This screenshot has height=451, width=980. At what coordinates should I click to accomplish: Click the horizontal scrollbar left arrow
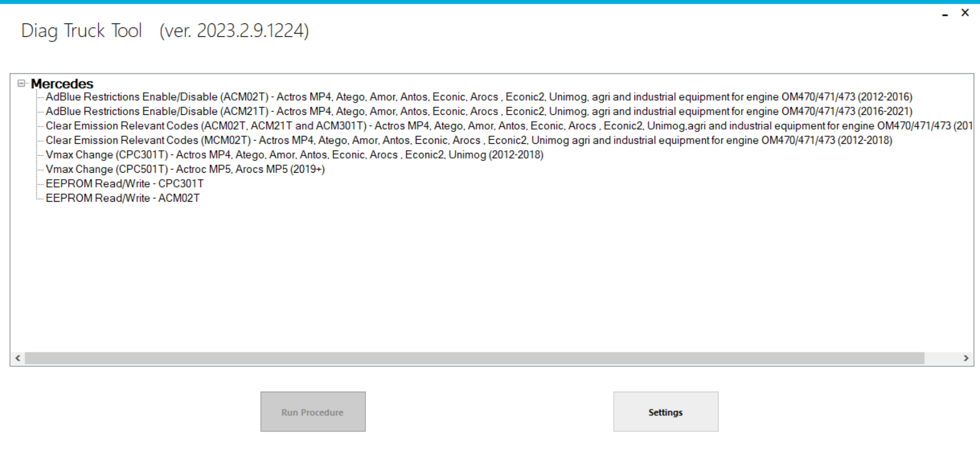pyautogui.click(x=18, y=358)
